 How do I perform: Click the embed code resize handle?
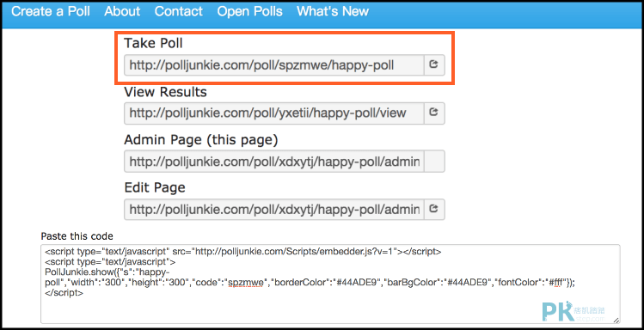click(616, 320)
